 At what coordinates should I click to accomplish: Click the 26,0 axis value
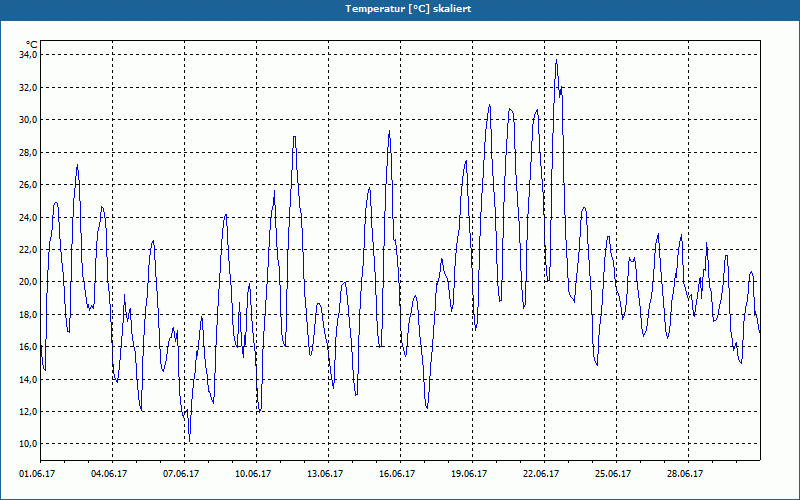pos(28,184)
